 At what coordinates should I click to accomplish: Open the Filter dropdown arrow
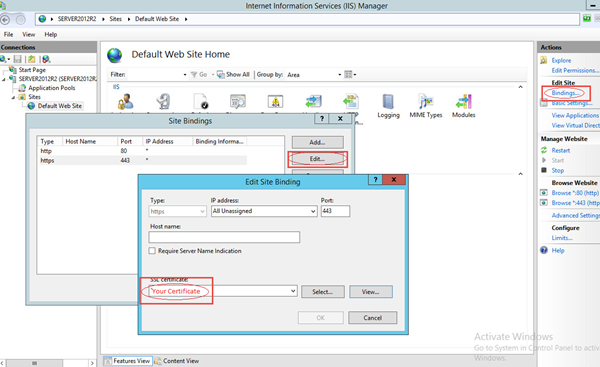[185, 75]
